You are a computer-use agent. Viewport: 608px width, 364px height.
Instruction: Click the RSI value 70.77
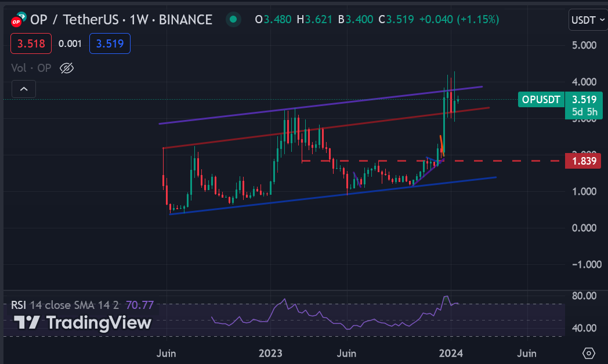click(x=140, y=305)
